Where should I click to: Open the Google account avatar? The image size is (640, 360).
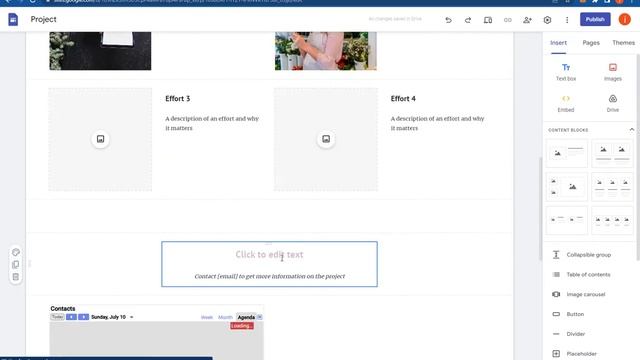[624, 19]
